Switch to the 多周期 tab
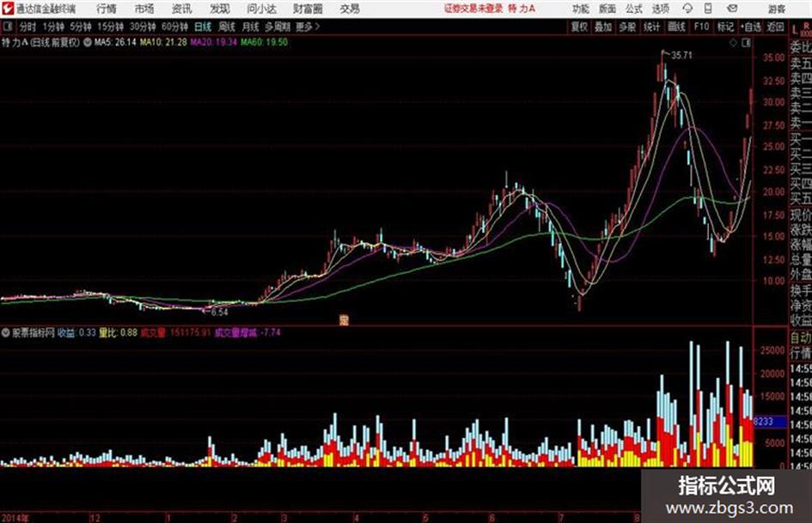812x523 pixels. click(x=278, y=27)
